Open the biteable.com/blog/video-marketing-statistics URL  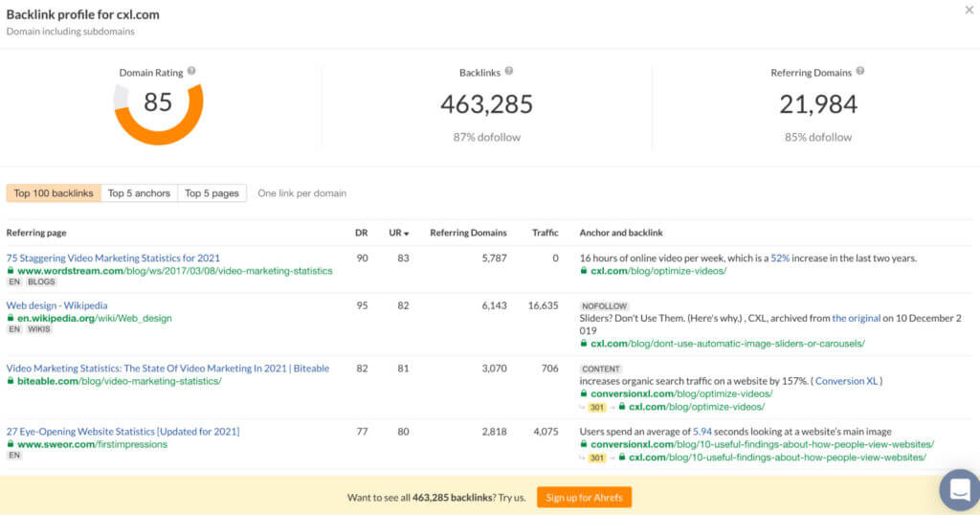coord(120,381)
